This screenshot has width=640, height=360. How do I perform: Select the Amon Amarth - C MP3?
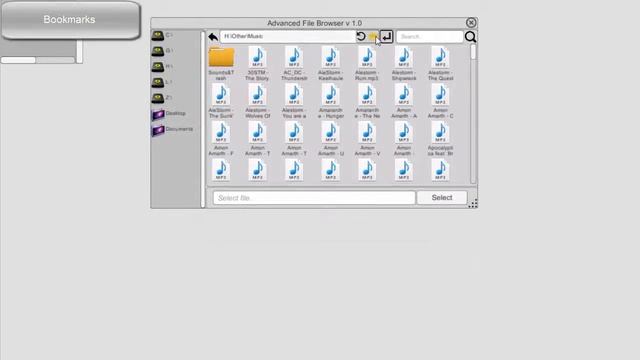coord(440,101)
